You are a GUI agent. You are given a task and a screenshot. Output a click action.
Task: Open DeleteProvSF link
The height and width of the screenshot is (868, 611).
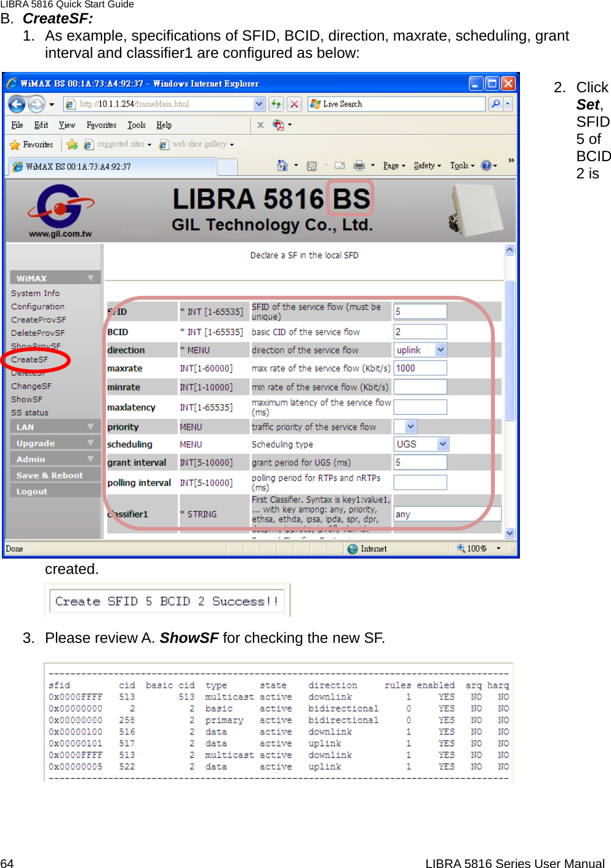coord(38,333)
